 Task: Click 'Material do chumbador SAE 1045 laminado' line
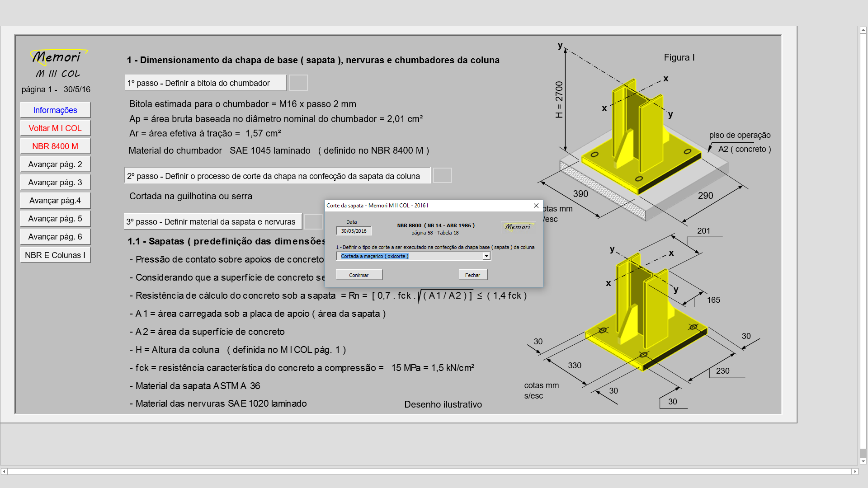point(279,150)
